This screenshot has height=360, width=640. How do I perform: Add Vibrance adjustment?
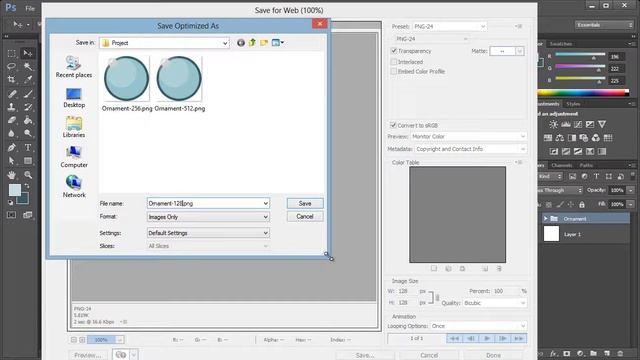(602, 124)
